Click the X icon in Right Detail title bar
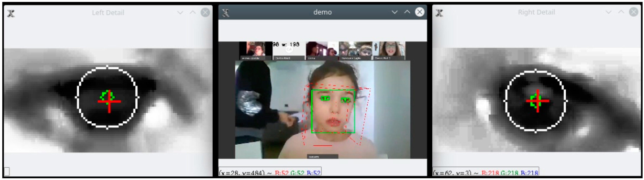The height and width of the screenshot is (180, 644). [439, 12]
